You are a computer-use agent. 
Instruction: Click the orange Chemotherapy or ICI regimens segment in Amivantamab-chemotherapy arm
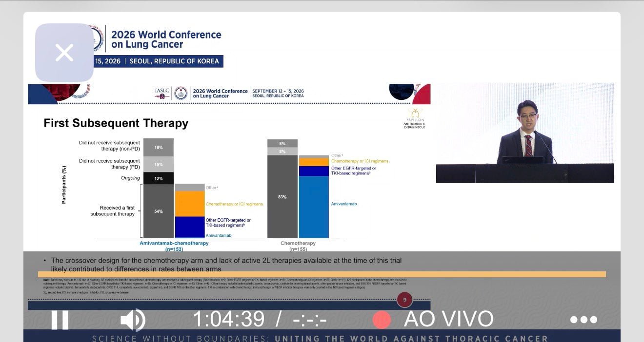click(190, 204)
